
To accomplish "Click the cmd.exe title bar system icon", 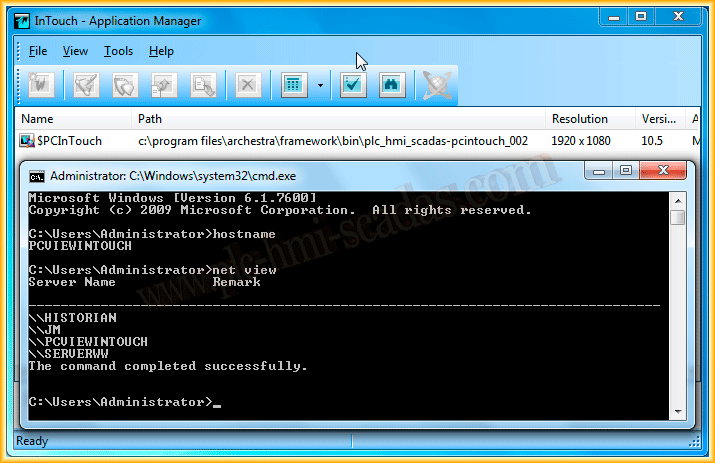I will (37, 174).
